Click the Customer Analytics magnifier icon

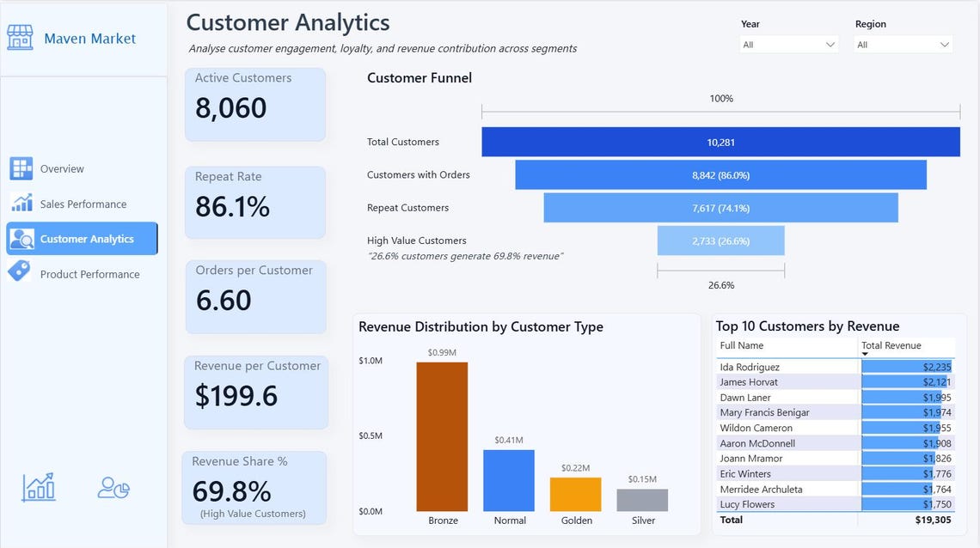pos(21,239)
